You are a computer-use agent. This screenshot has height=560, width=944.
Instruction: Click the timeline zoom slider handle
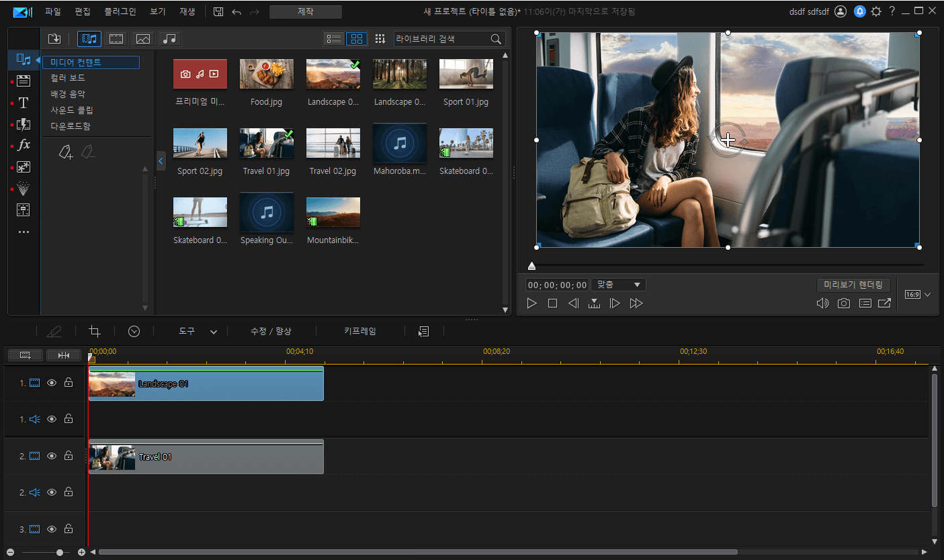point(60,552)
